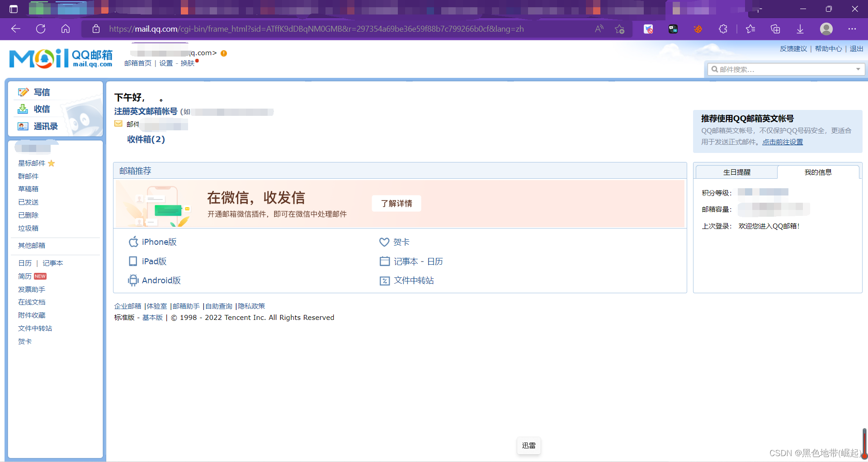Go to browser Home icon
Image resolution: width=868 pixels, height=462 pixels.
tap(66, 29)
